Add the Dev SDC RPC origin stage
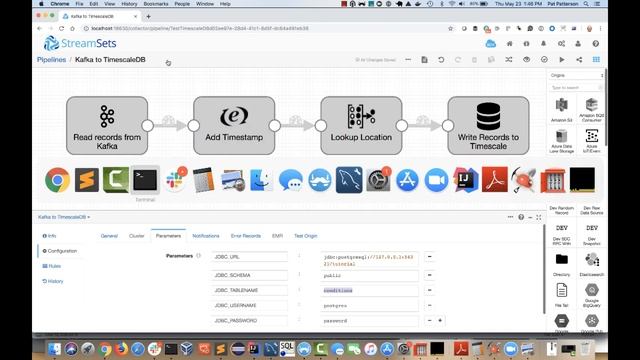 [x=562, y=234]
